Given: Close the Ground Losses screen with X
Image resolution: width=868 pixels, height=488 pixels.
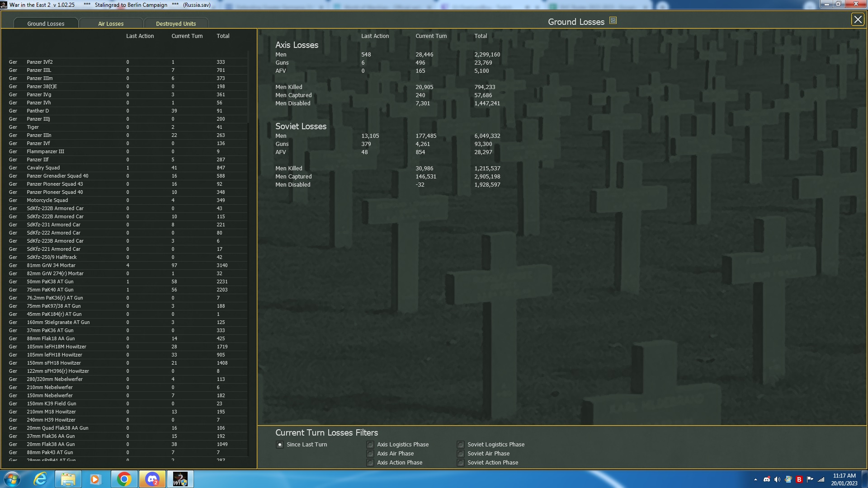Looking at the screenshot, I should [x=857, y=19].
